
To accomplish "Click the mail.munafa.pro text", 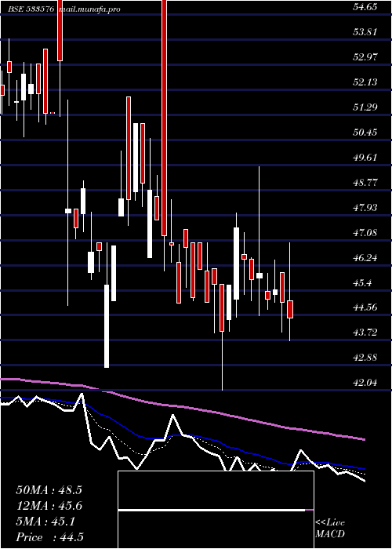I will [x=89, y=9].
